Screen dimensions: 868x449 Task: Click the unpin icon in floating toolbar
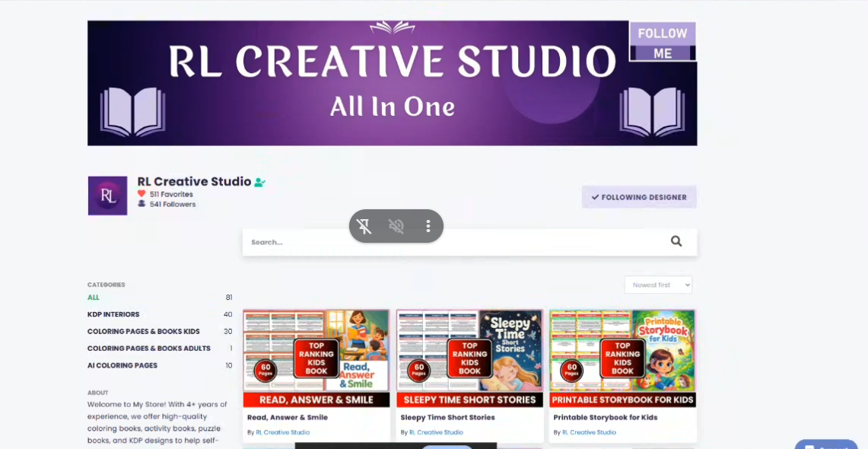point(364,226)
